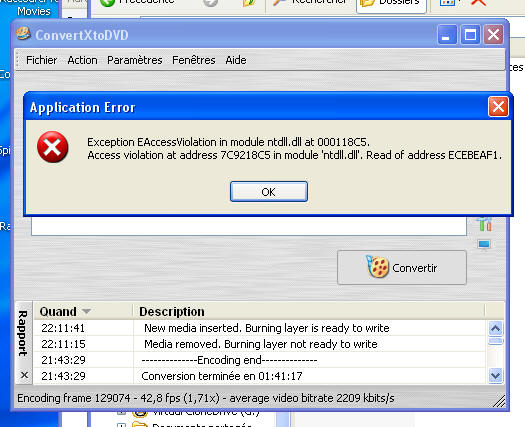Click the log scrollbar up arrow
Image resolution: width=525 pixels, height=427 pixels.
click(x=495, y=328)
